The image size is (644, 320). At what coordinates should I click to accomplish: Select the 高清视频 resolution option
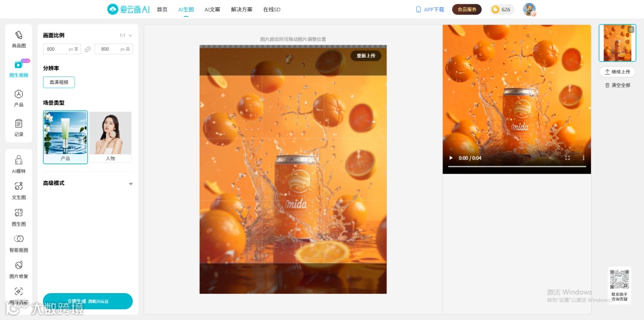(59, 82)
